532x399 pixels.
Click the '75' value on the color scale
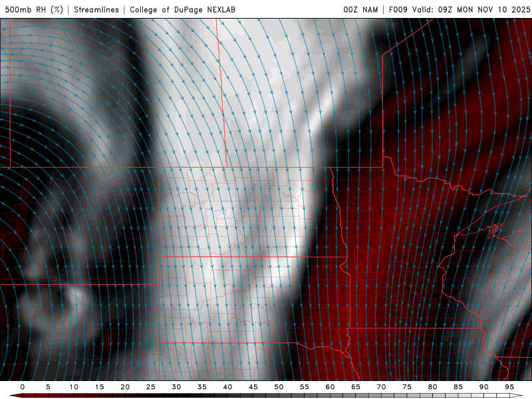[407, 387]
